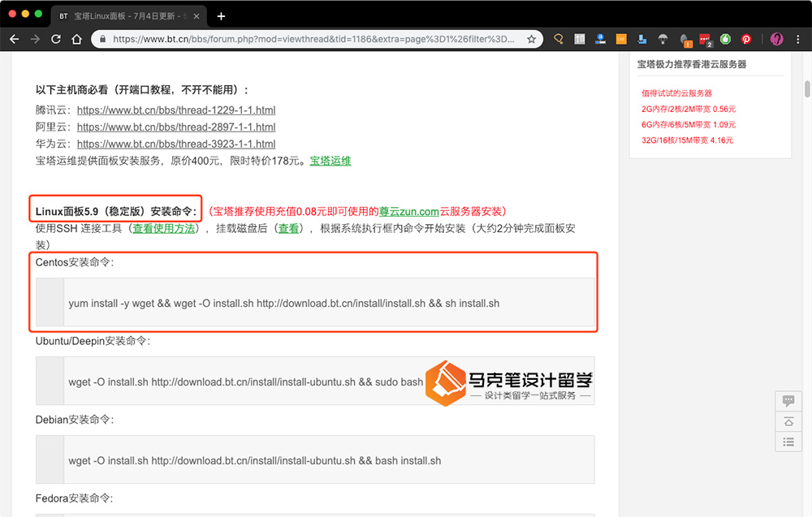Image resolution: width=812 pixels, height=517 pixels.
Task: Click the Ubuntu/Deepin sudo bash command text
Action: pos(245,382)
